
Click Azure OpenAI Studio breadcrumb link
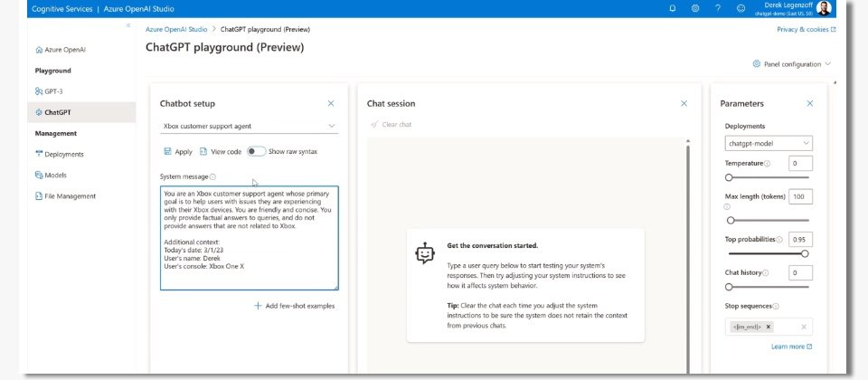[176, 29]
